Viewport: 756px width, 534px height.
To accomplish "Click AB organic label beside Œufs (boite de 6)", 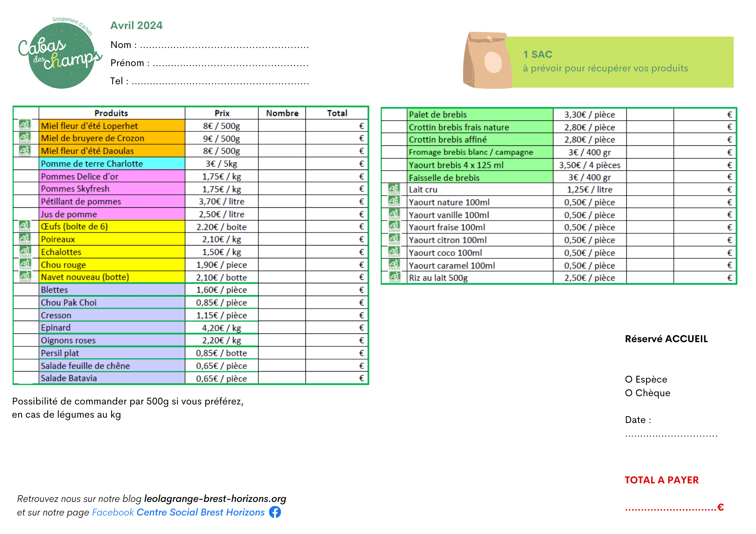I will 25,226.
